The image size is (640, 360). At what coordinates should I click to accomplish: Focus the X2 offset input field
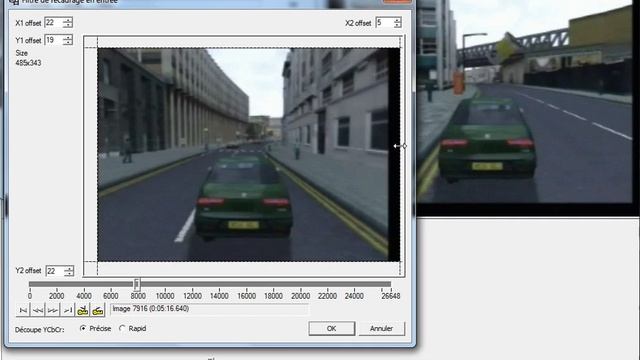pyautogui.click(x=384, y=22)
